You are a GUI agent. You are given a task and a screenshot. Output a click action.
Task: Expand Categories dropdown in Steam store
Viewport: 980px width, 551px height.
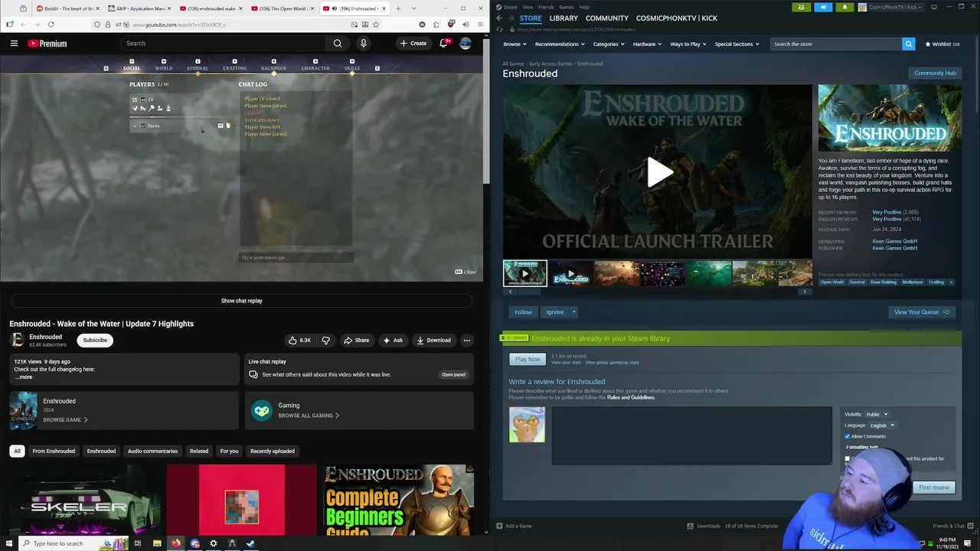pyautogui.click(x=608, y=44)
